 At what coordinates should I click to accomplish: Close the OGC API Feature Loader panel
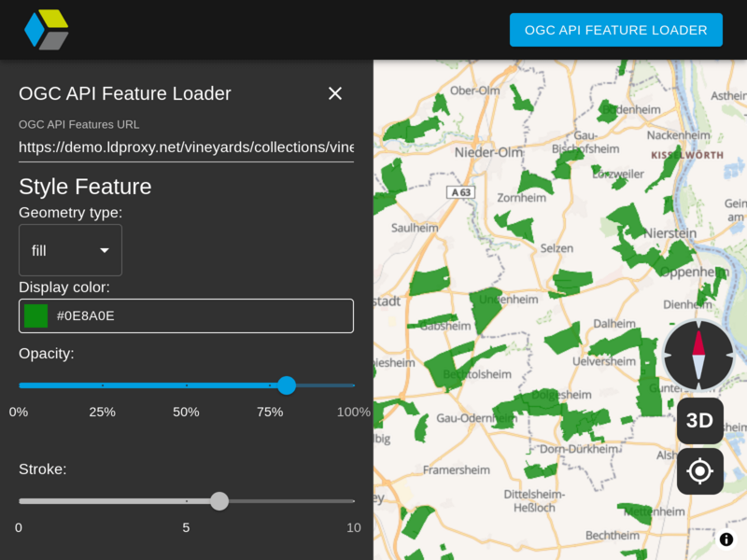(x=335, y=93)
